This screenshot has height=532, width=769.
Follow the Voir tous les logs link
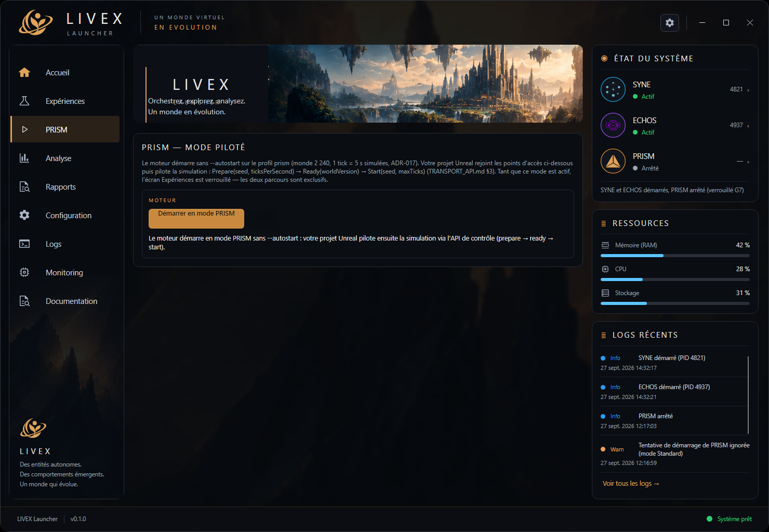pyautogui.click(x=631, y=484)
